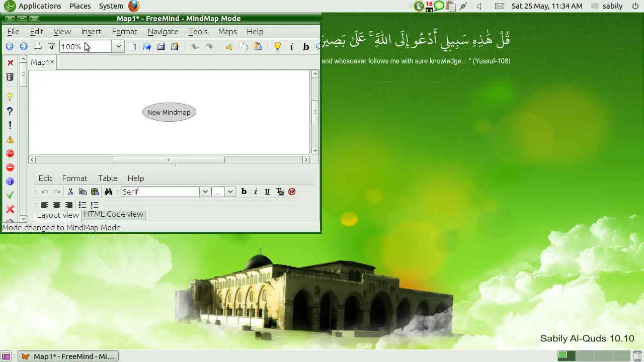The height and width of the screenshot is (362, 644).
Task: Insert unordered bullet list
Action: (83, 205)
